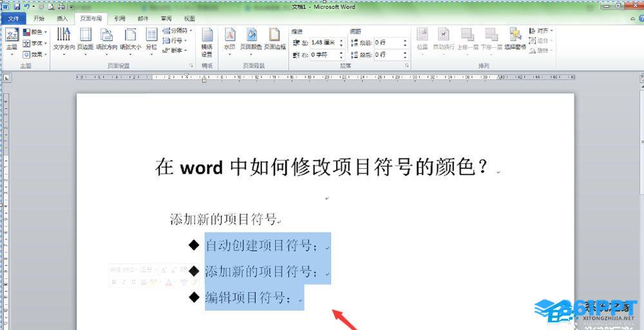The width and height of the screenshot is (644, 330).
Task: Click the Undo icon in quick access toolbar
Action: [26, 6]
